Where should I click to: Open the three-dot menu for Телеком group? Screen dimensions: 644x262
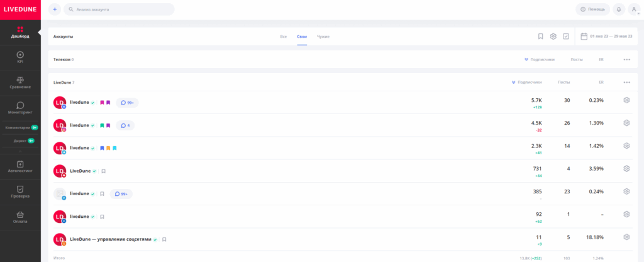coord(626,59)
